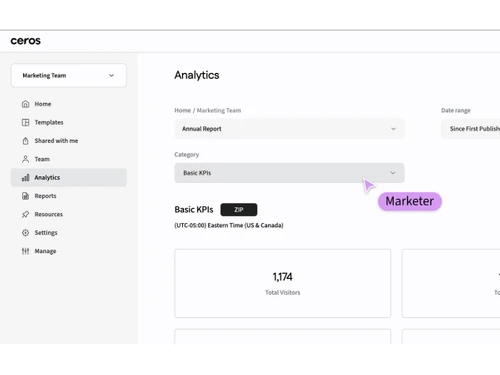Click the Settings gear icon

25,233
